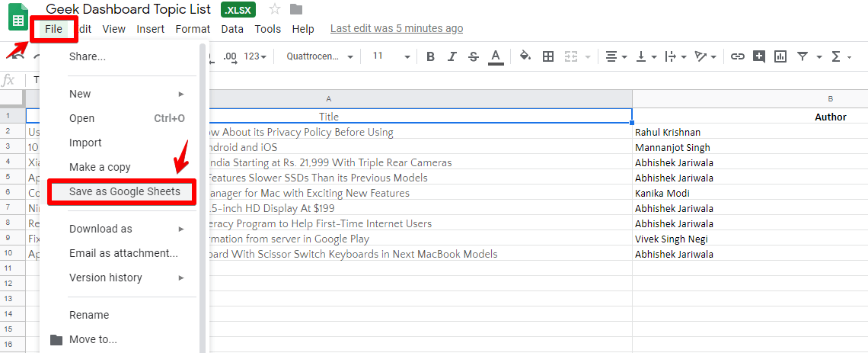This screenshot has width=868, height=353.
Task: Toggle bold formatting
Action: pos(431,56)
